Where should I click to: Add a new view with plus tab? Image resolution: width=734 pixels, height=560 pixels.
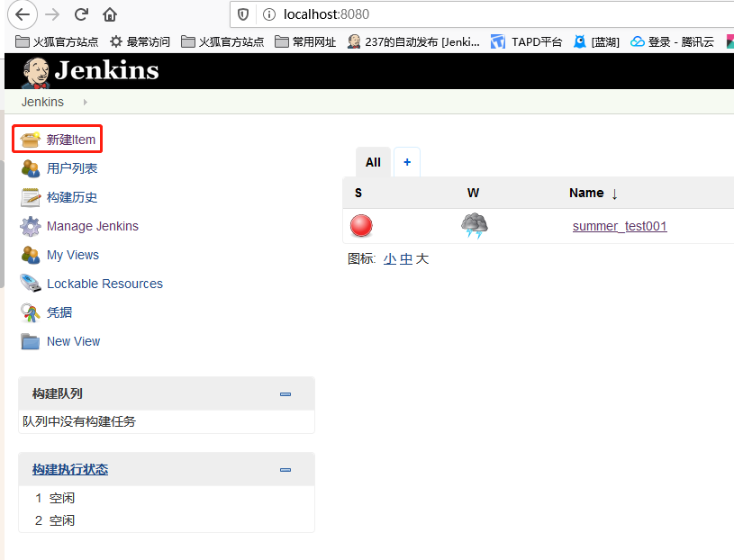[407, 162]
